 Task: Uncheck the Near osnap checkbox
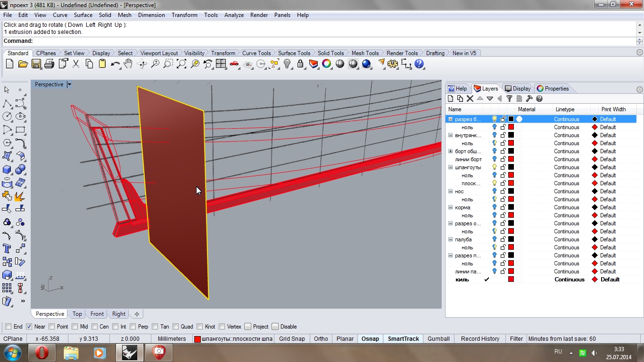pyautogui.click(x=29, y=327)
